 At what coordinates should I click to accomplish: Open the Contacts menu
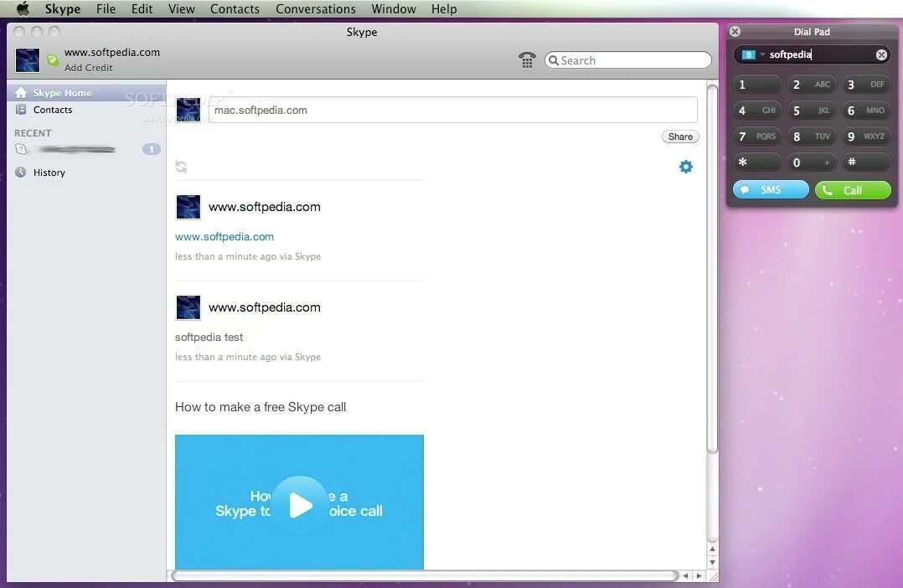[x=235, y=8]
